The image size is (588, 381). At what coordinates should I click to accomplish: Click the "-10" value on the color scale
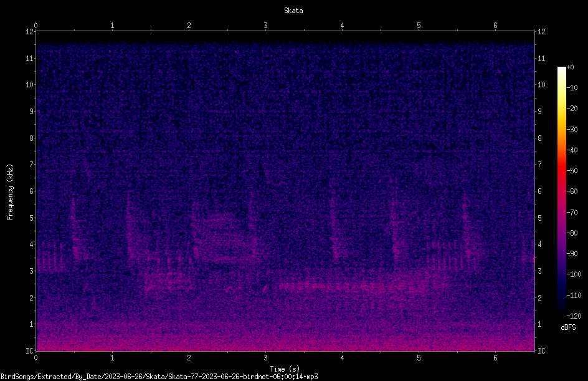click(572, 88)
